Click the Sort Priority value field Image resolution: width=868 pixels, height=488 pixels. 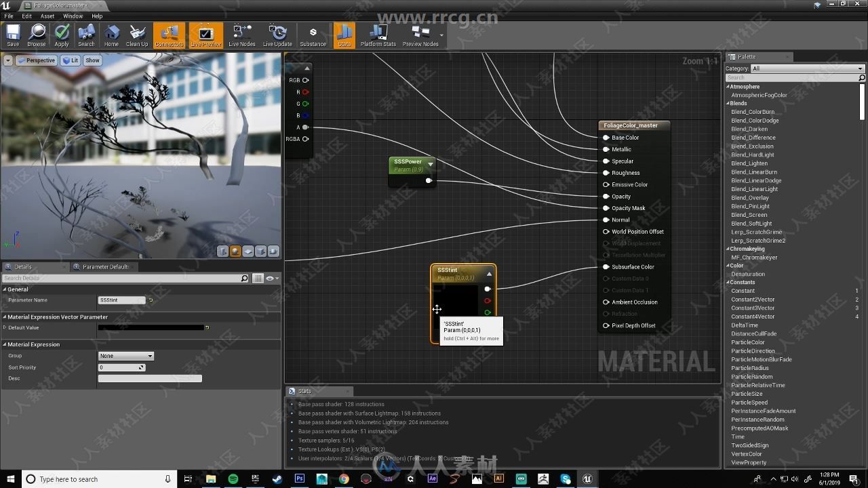[121, 367]
